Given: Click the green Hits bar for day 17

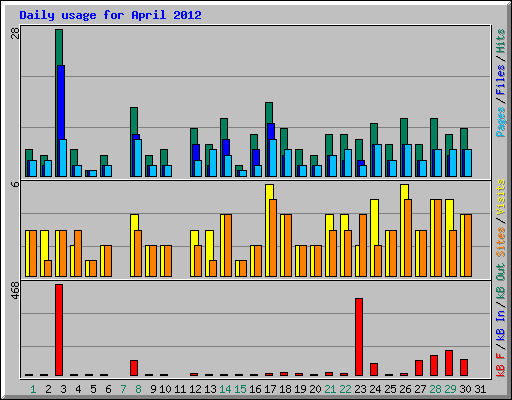Looking at the screenshot, I should [x=269, y=113].
